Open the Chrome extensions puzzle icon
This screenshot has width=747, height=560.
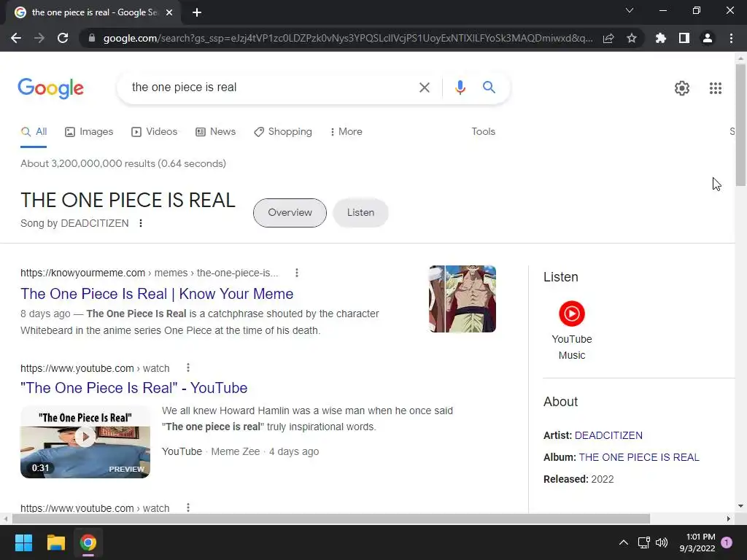[x=661, y=38]
